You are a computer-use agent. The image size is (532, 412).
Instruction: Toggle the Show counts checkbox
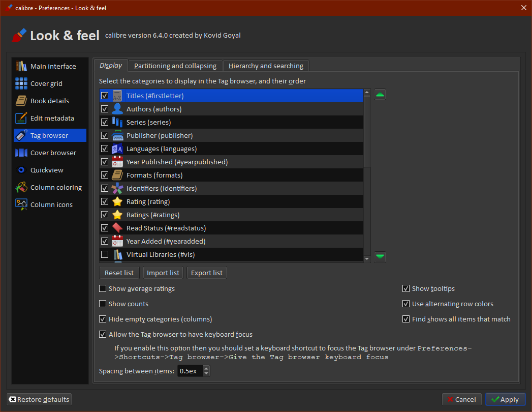point(103,304)
